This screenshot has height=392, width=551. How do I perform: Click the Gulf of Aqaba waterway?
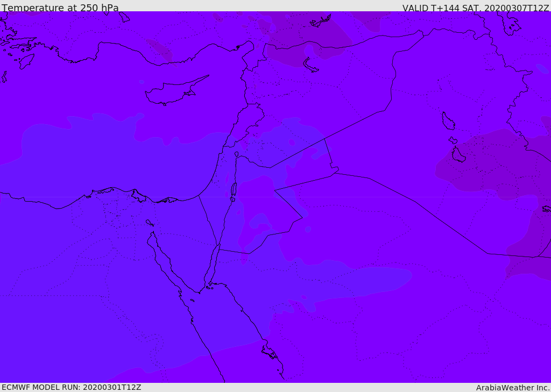[213, 266]
